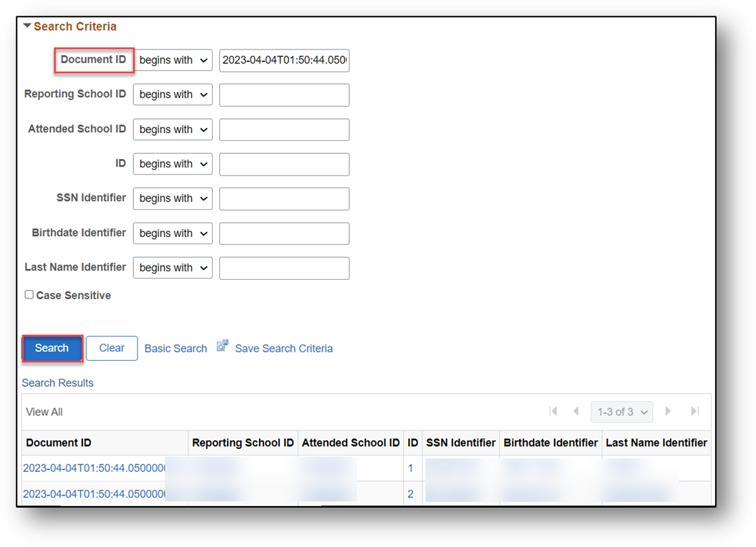The width and height of the screenshot is (756, 547).
Task: Click the Search Results heading
Action: tap(58, 383)
